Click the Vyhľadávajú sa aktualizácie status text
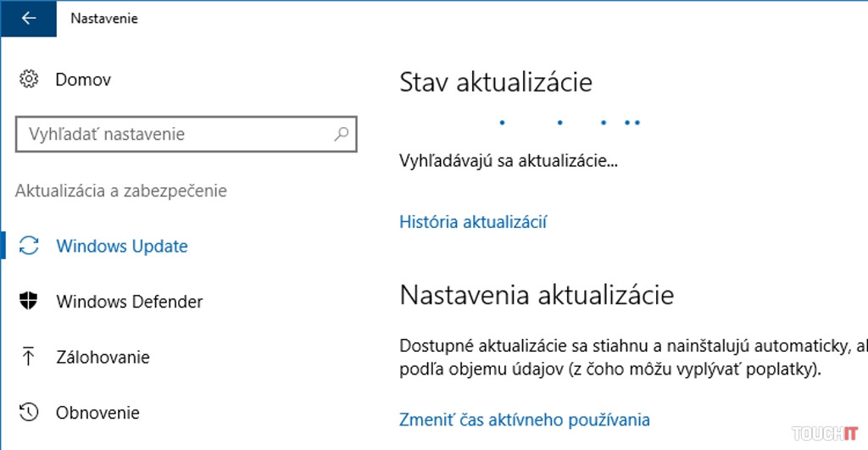 point(509,159)
